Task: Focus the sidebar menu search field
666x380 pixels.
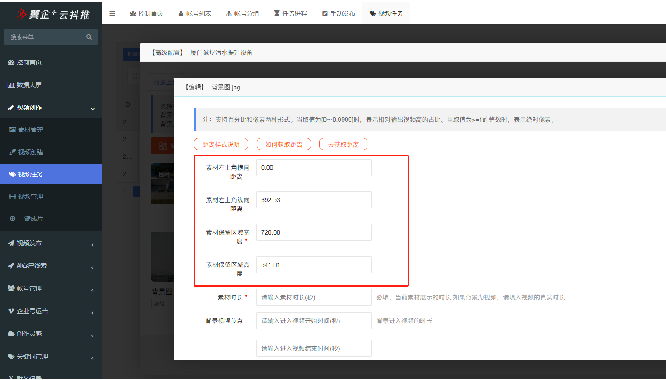Action: [x=51, y=37]
